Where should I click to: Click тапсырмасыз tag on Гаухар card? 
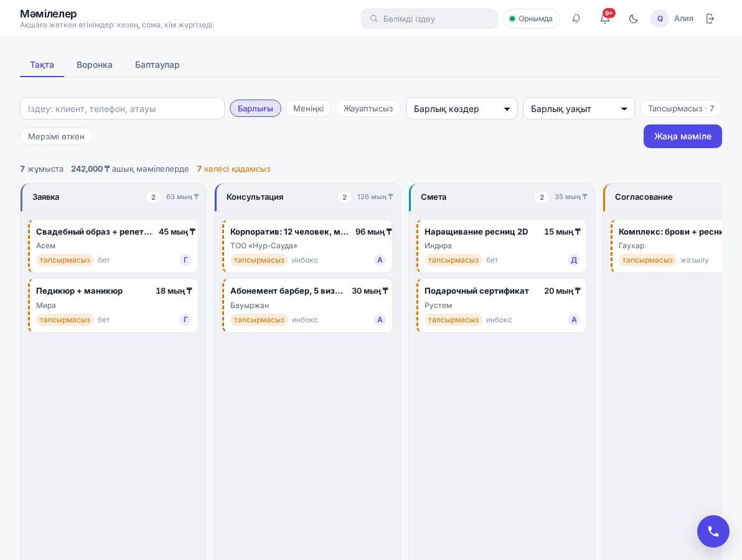[x=647, y=259]
